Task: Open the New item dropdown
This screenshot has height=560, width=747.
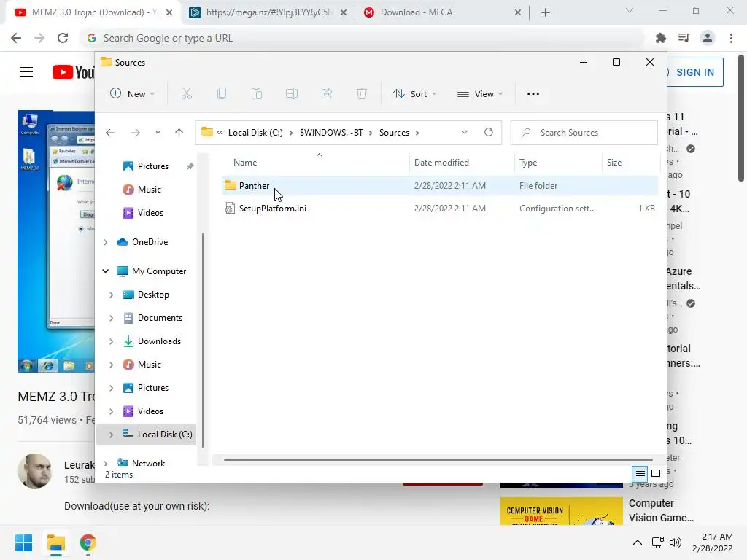Action: [132, 94]
